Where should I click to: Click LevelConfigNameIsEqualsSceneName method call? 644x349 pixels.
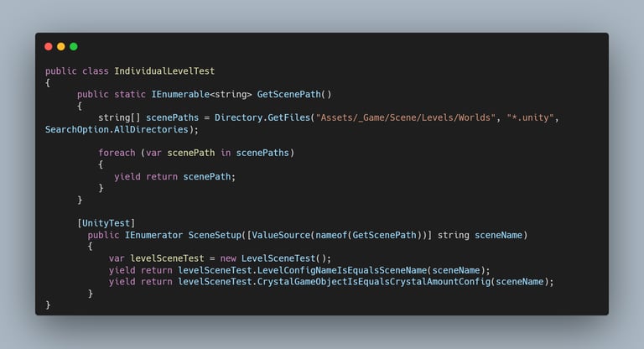342,270
